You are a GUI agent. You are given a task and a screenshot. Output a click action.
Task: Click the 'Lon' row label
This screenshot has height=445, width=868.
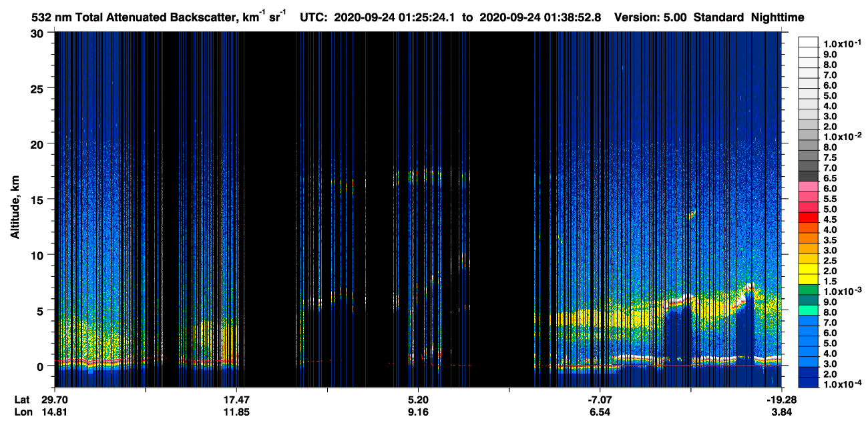click(x=22, y=412)
